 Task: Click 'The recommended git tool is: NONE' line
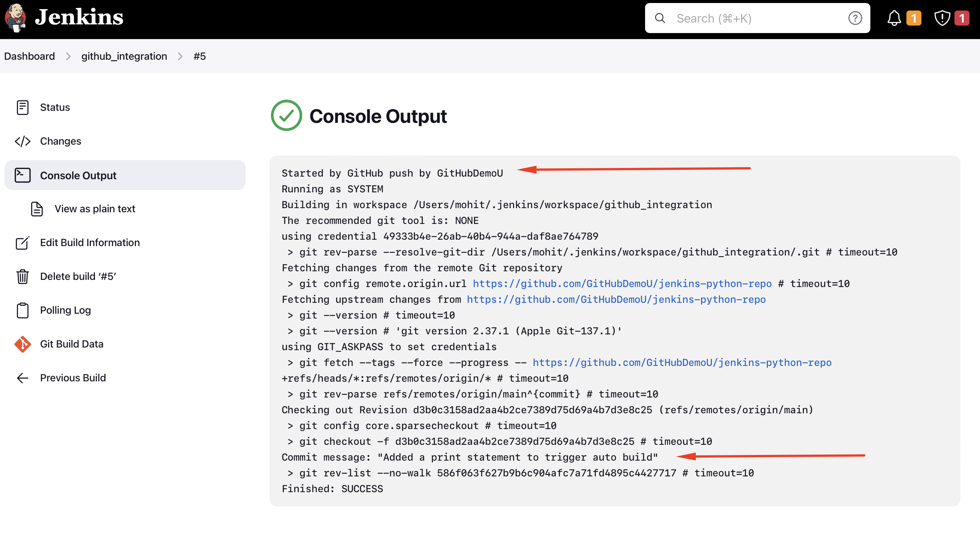(380, 221)
